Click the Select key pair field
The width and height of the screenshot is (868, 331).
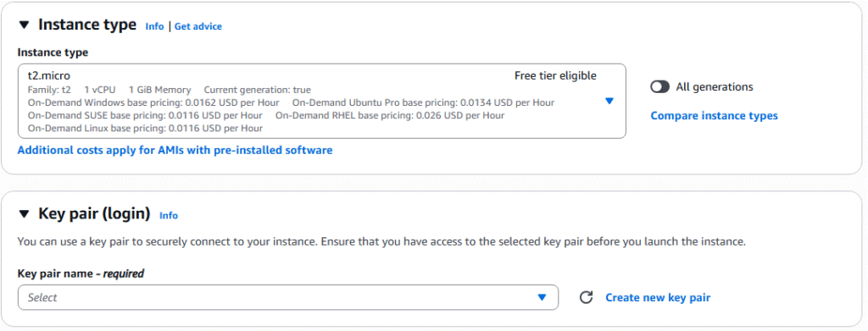click(288, 297)
